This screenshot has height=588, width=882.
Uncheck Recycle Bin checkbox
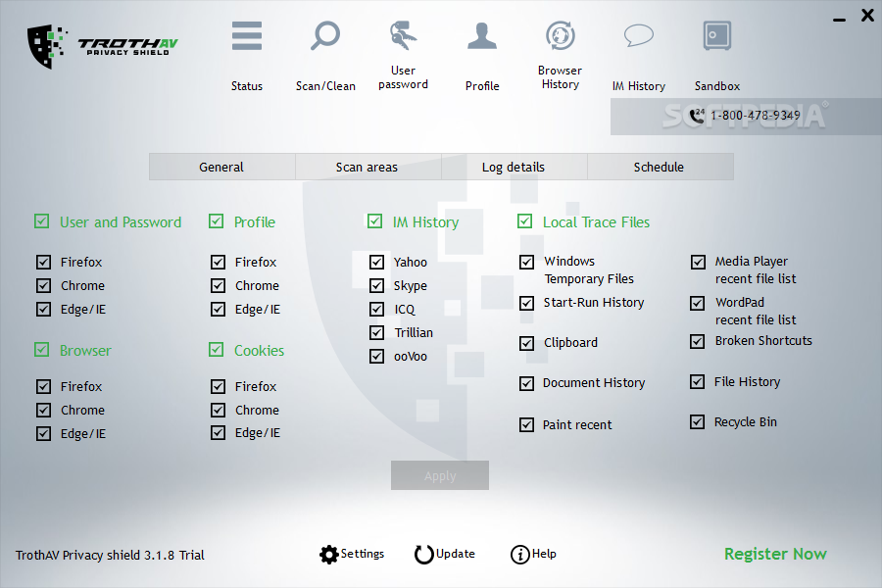(x=697, y=421)
